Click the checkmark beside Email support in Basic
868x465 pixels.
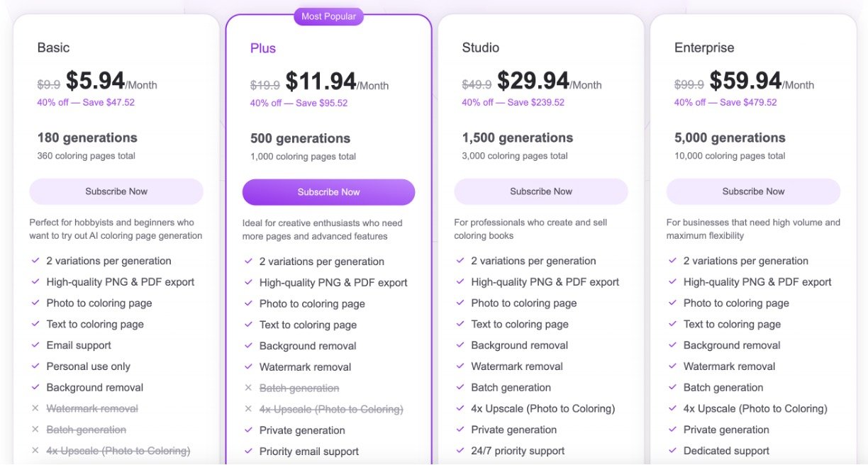pyautogui.click(x=35, y=345)
